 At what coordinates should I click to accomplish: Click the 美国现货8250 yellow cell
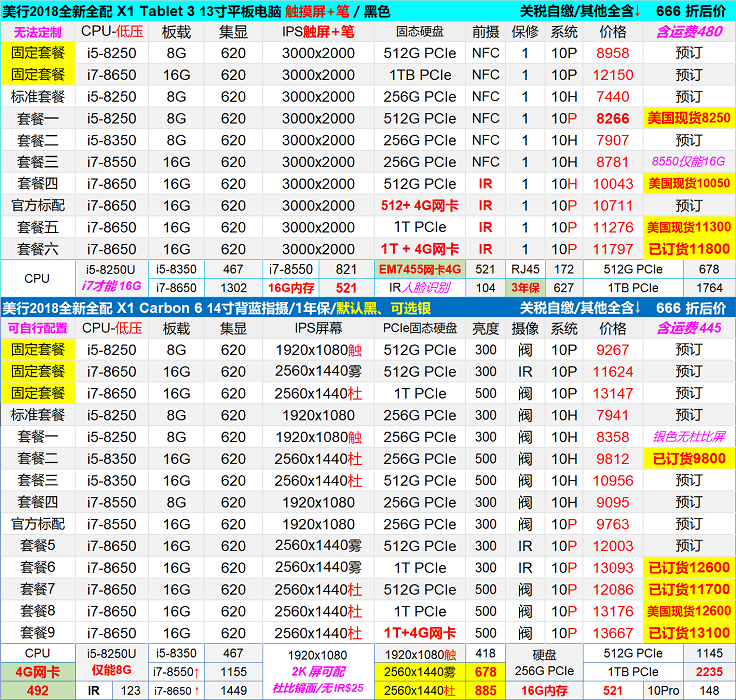tap(689, 118)
